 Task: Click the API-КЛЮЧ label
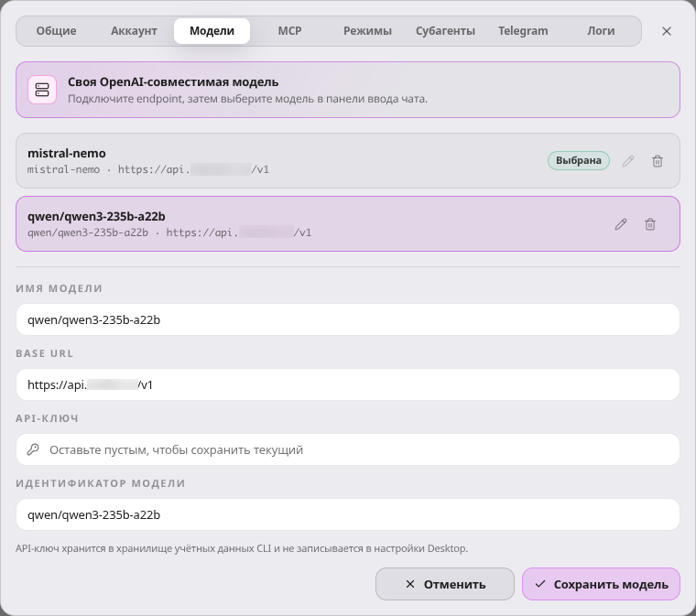47,418
